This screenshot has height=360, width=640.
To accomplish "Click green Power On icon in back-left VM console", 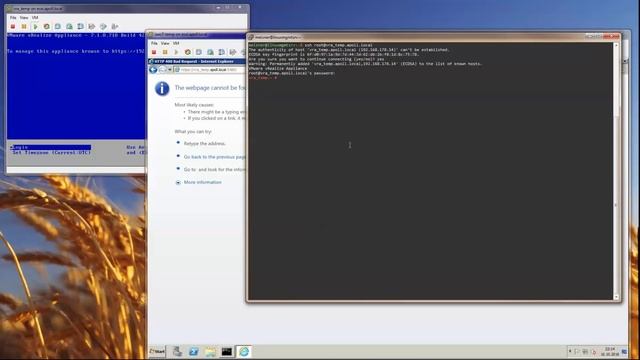I will (35, 27).
